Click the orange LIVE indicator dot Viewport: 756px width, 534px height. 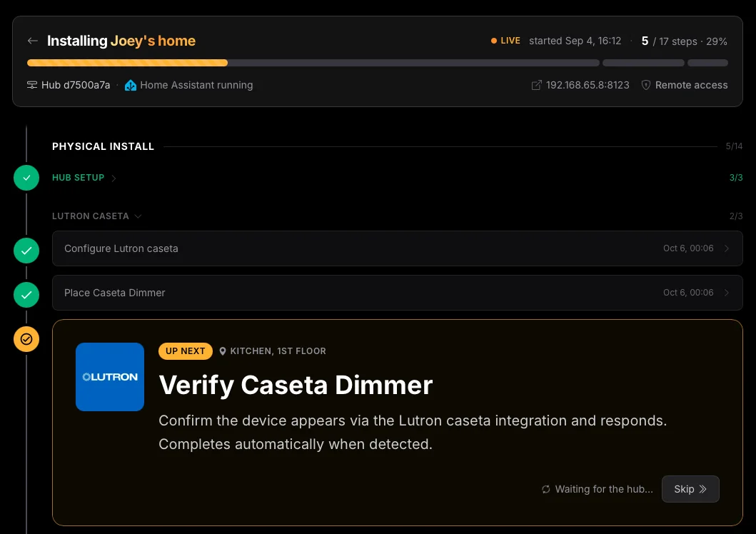pos(494,41)
